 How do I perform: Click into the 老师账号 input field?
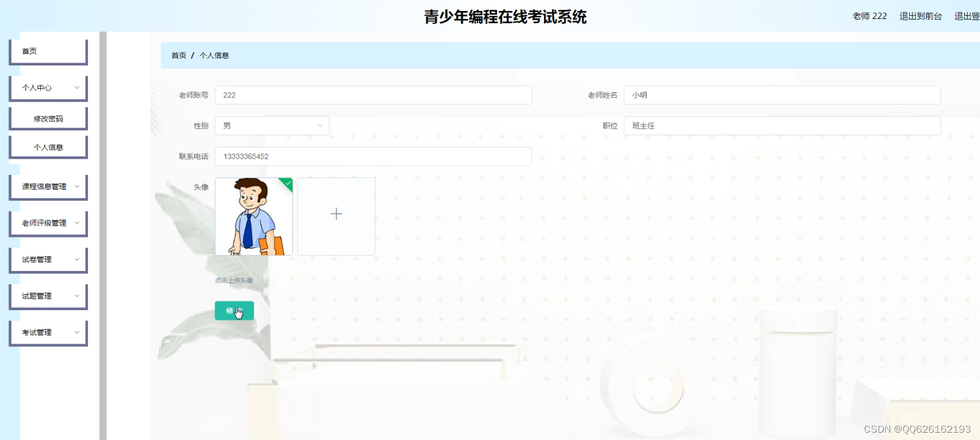(373, 95)
